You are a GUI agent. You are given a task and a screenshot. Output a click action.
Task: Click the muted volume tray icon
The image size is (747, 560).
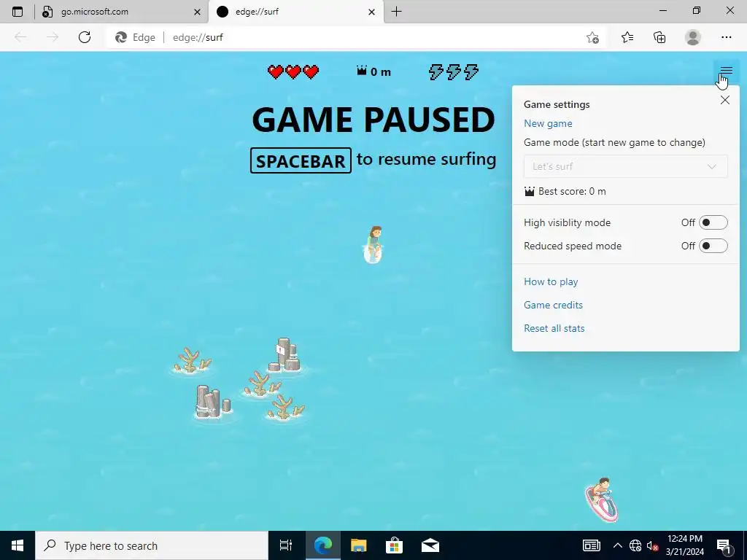[x=652, y=545]
